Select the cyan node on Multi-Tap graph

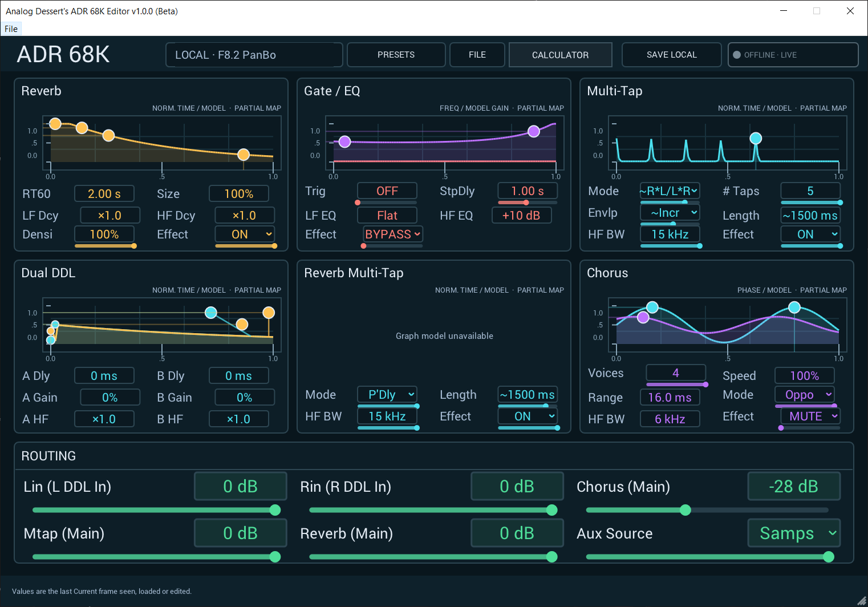[x=756, y=138]
